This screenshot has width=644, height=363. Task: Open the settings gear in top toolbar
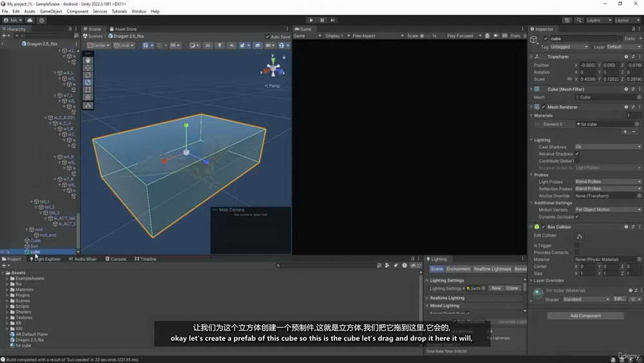[41, 20]
